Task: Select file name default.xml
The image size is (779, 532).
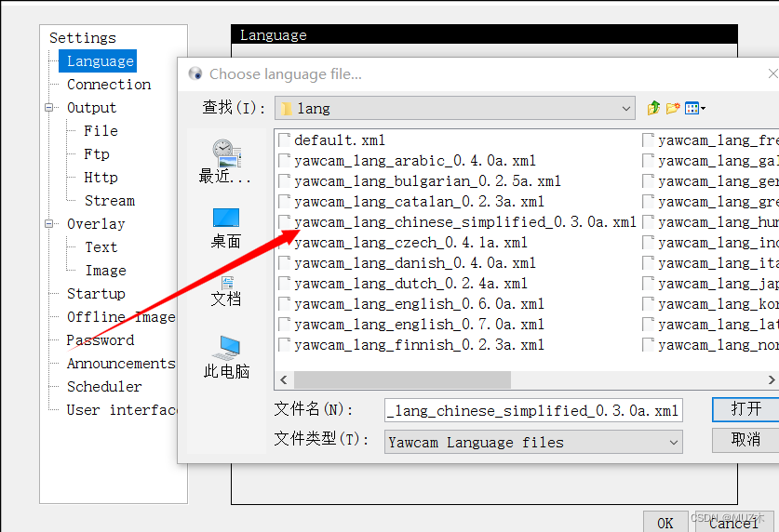Action: (340, 140)
